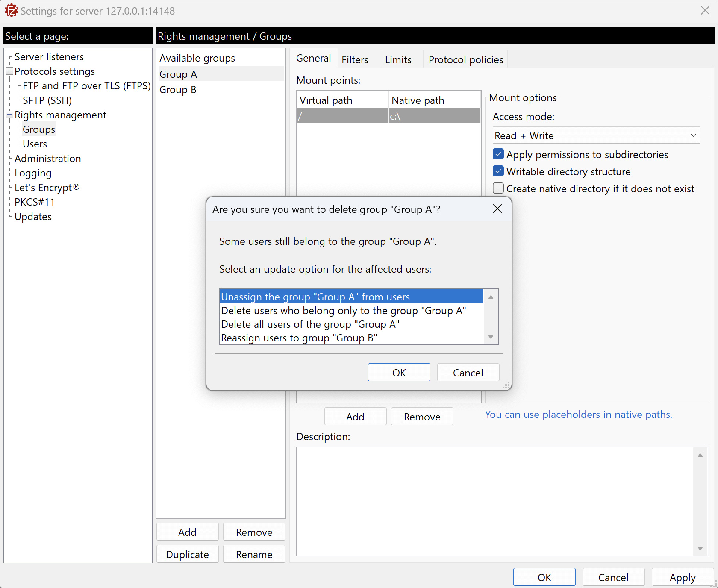Click the FileZilla Server app icon
The height and width of the screenshot is (588, 718).
(x=11, y=11)
